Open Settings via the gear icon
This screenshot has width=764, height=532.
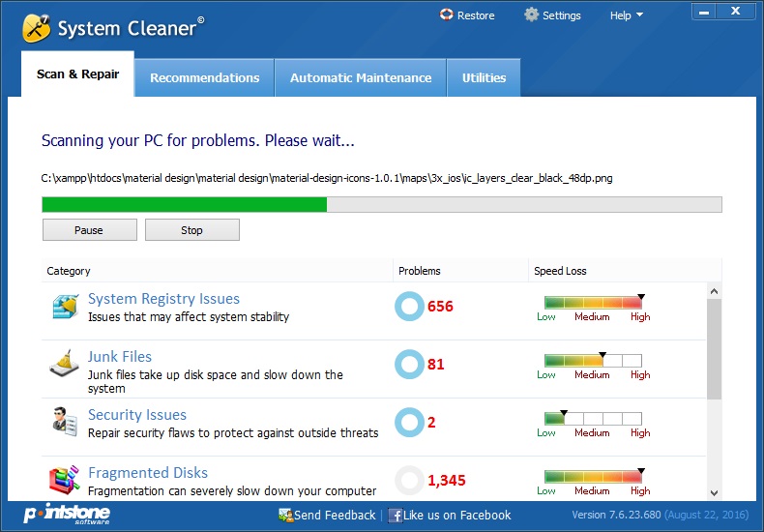[x=531, y=15]
